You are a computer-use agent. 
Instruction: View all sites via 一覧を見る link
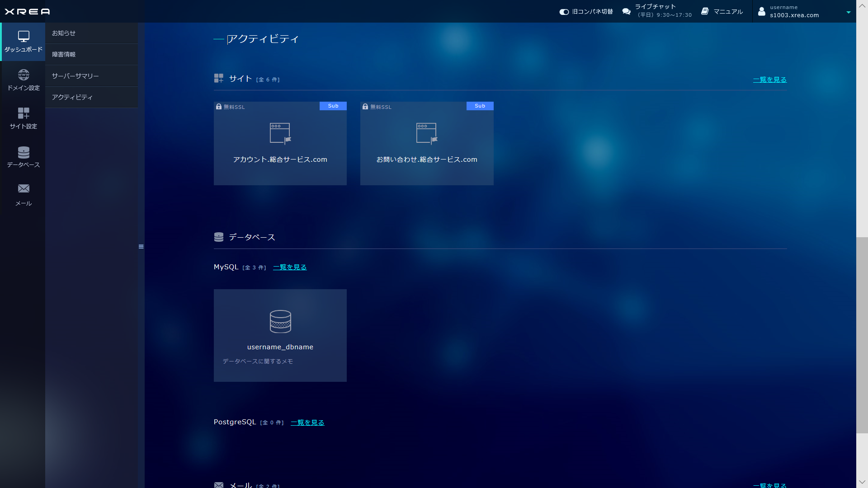[x=769, y=80]
